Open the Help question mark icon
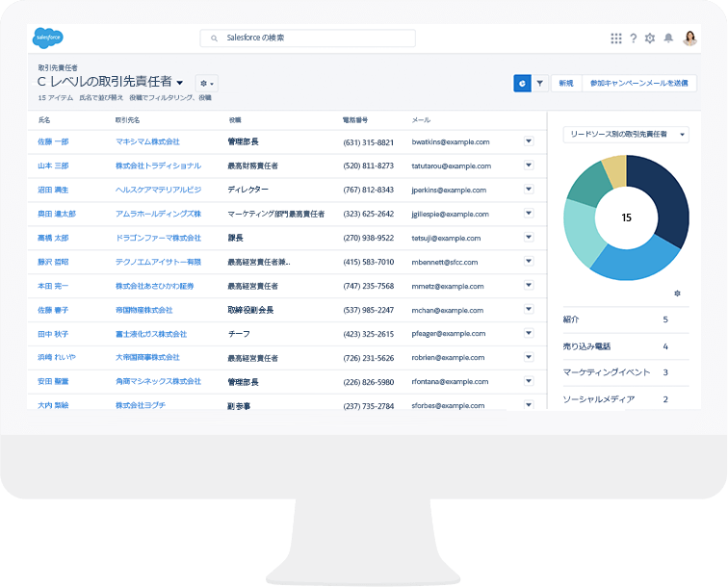The width and height of the screenshot is (728, 587). pos(633,38)
